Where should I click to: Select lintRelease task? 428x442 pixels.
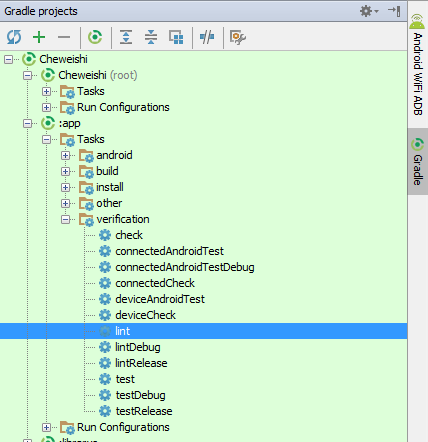tap(141, 363)
